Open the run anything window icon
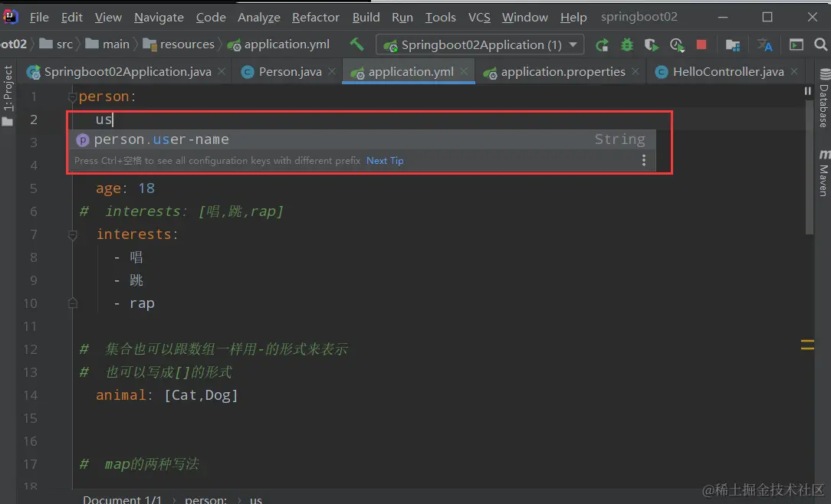This screenshot has width=831, height=504. click(x=796, y=45)
